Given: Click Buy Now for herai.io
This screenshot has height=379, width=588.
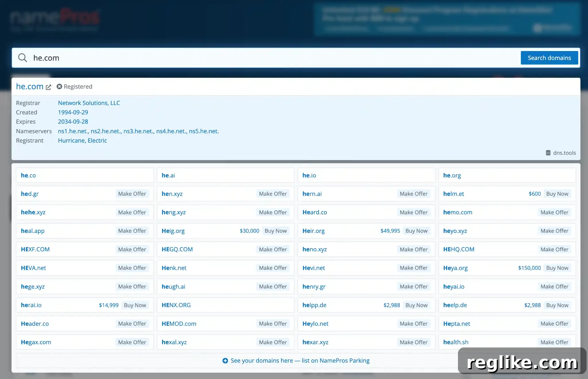Looking at the screenshot, I should 135,305.
